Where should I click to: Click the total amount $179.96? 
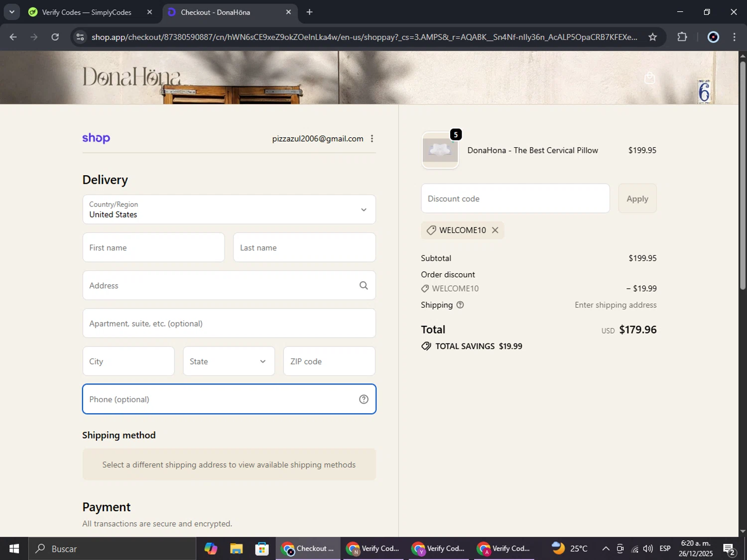tap(638, 330)
